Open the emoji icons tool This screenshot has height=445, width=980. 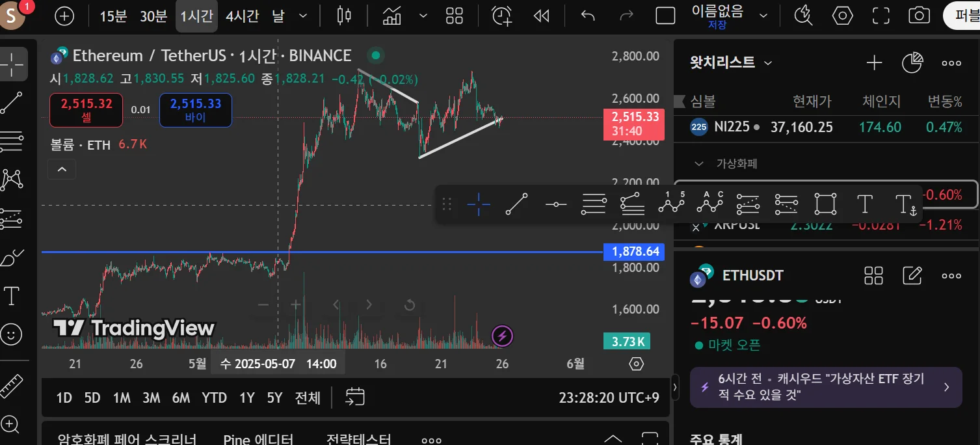coord(12,334)
